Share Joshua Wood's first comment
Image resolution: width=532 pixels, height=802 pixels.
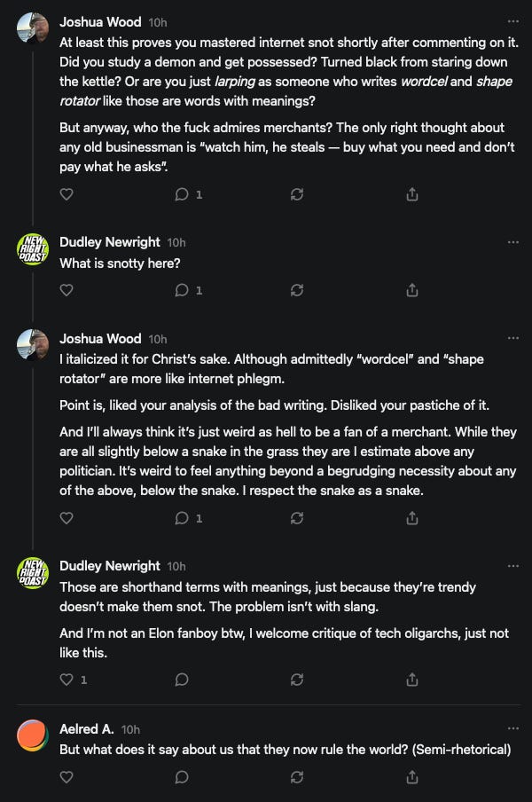[x=412, y=194]
